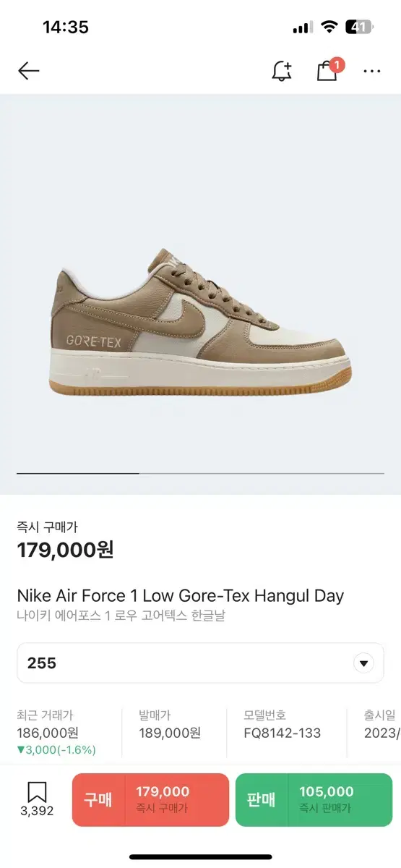Expand the size 255 dropdown arrow
This screenshot has width=401, height=868.
click(363, 663)
